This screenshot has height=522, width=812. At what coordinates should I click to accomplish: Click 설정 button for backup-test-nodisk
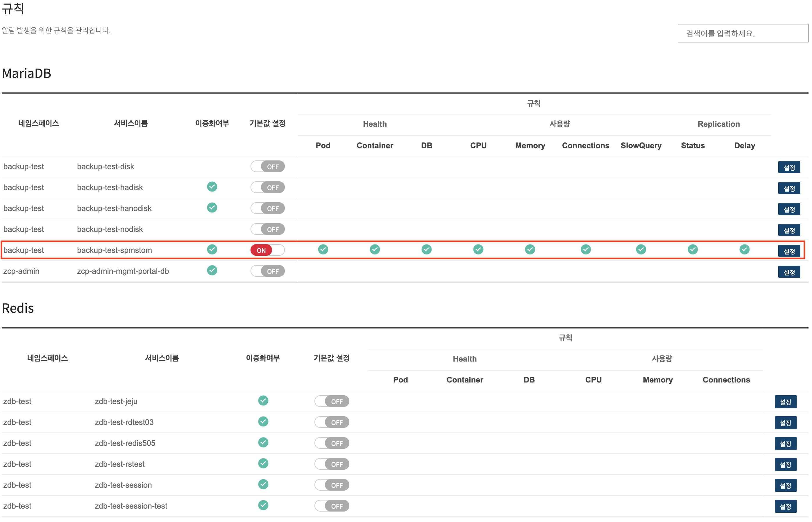789,230
